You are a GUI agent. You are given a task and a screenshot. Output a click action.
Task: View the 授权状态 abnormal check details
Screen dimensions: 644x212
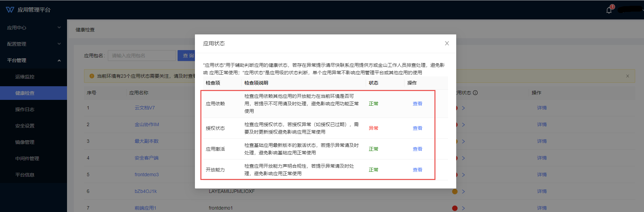(x=417, y=128)
